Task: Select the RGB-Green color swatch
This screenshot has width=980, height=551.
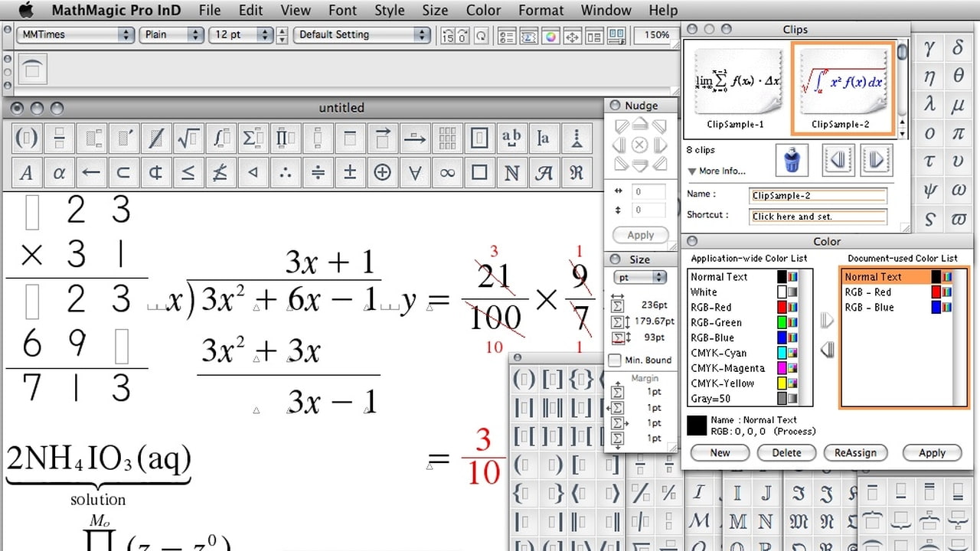Action: 782,322
